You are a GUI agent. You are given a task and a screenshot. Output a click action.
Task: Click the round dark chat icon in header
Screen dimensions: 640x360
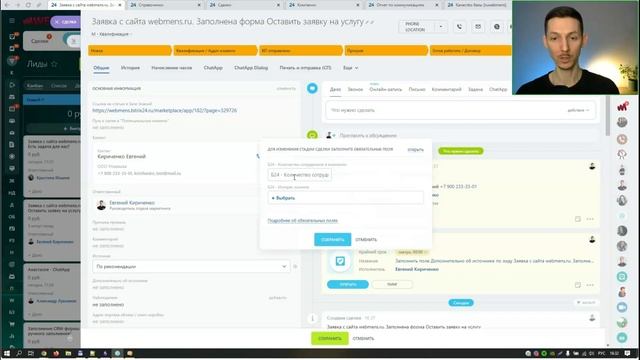click(x=496, y=27)
